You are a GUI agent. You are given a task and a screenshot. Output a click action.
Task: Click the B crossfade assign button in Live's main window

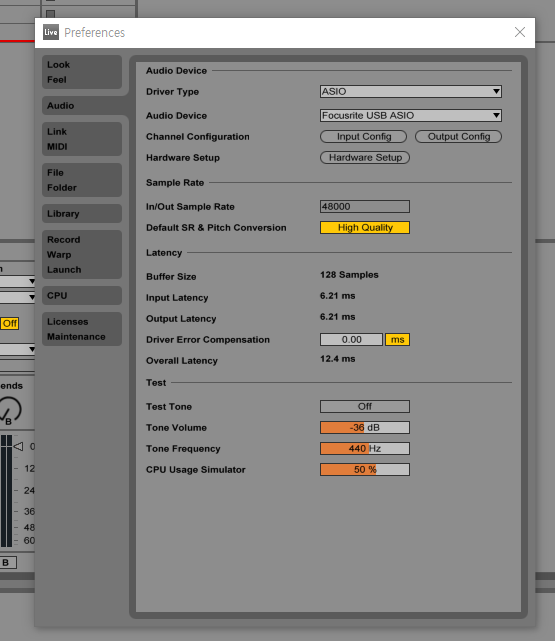(x=7, y=563)
